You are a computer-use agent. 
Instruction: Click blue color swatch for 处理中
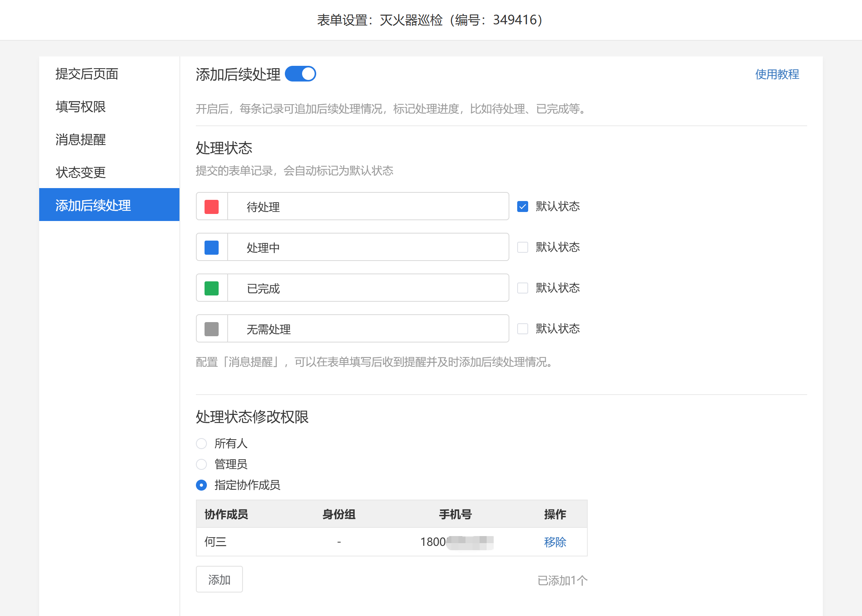(x=212, y=247)
